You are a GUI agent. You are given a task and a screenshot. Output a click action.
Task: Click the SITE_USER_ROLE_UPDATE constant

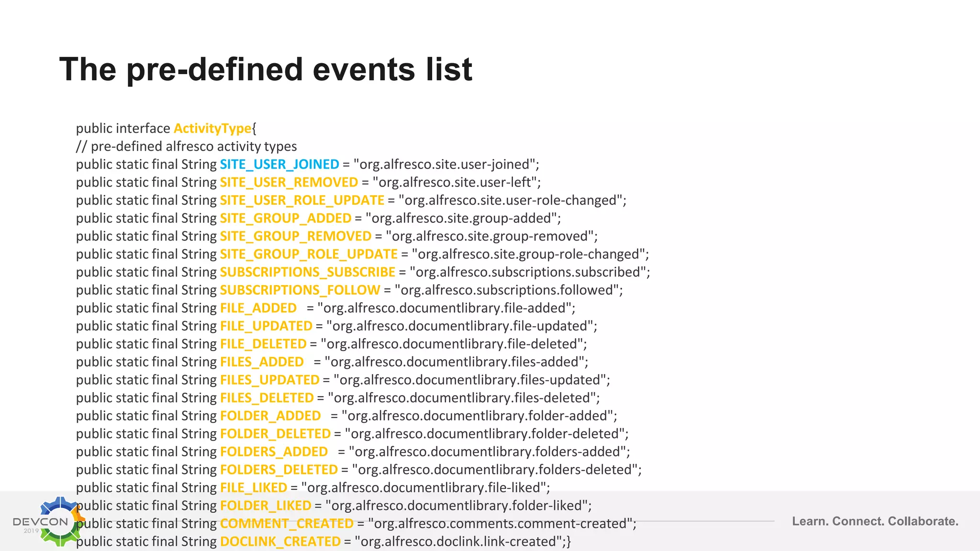pyautogui.click(x=302, y=200)
